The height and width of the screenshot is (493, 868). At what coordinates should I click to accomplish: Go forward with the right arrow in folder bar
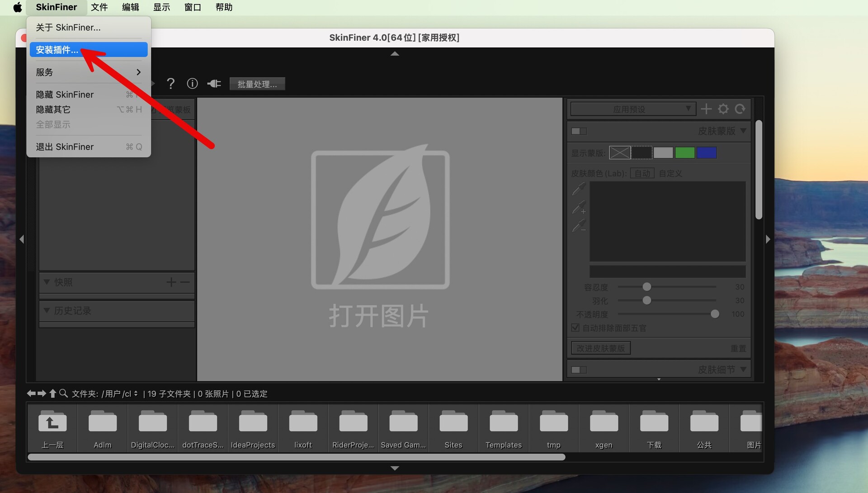click(42, 393)
